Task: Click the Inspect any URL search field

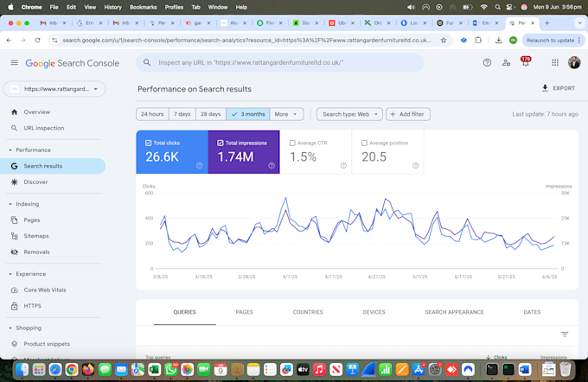Action: click(x=280, y=62)
